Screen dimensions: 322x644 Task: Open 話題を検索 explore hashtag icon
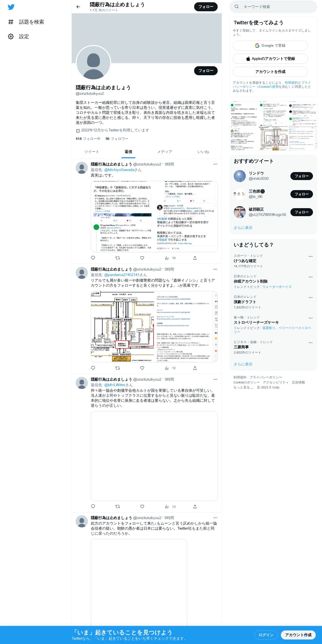[x=11, y=22]
